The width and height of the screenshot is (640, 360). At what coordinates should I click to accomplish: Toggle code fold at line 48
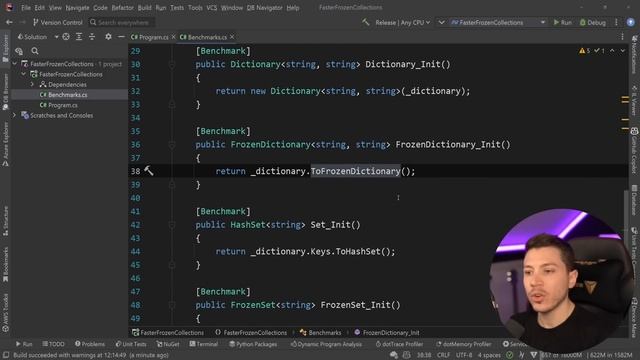tap(172, 305)
